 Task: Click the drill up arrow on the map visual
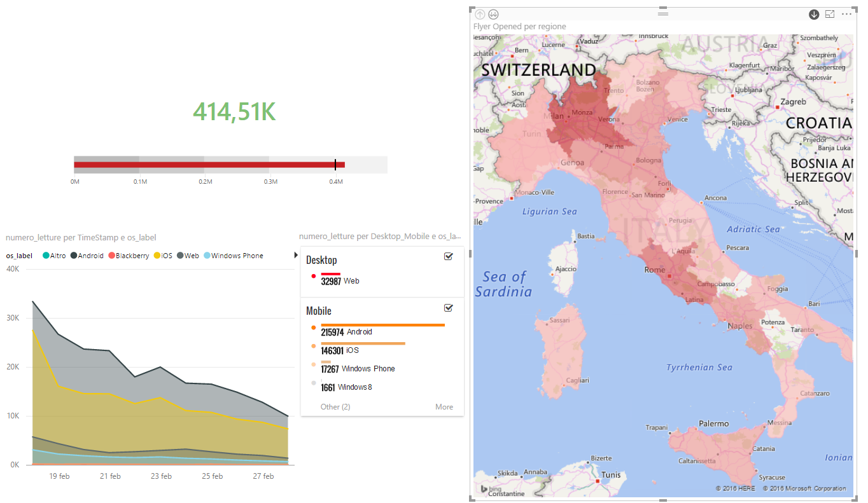[x=480, y=14]
